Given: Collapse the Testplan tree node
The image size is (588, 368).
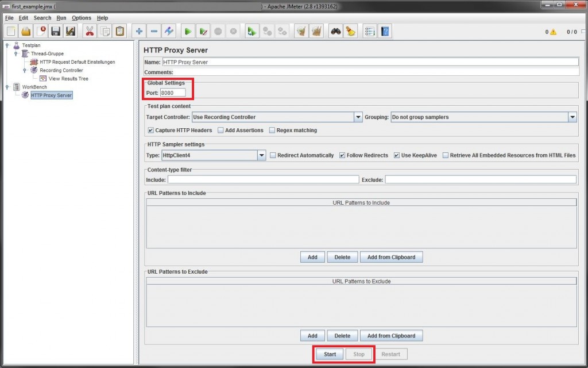Looking at the screenshot, I should click(7, 45).
